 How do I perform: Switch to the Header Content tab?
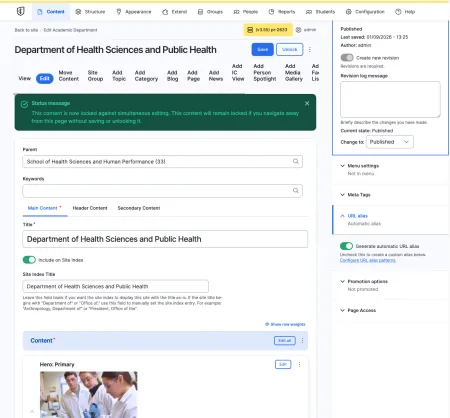pos(90,208)
